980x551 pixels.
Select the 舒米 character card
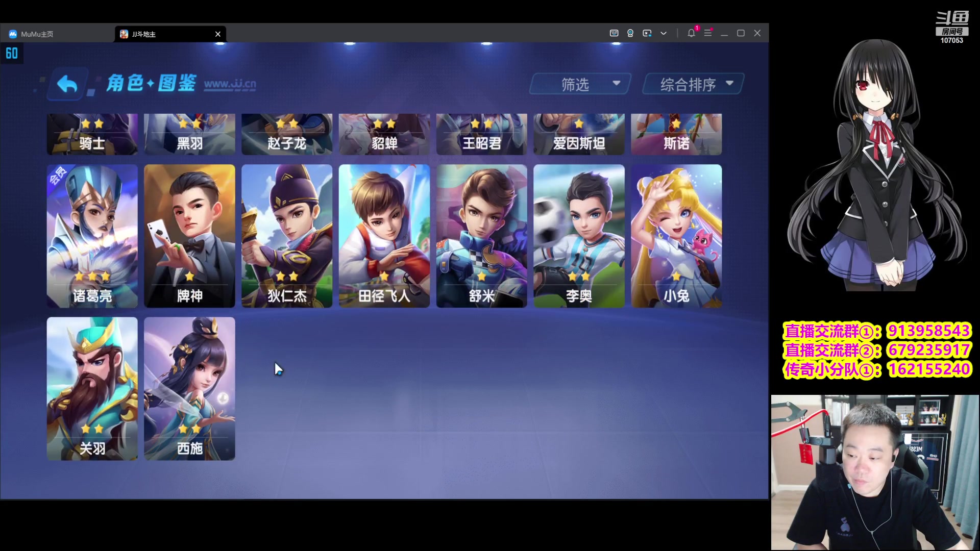(482, 236)
